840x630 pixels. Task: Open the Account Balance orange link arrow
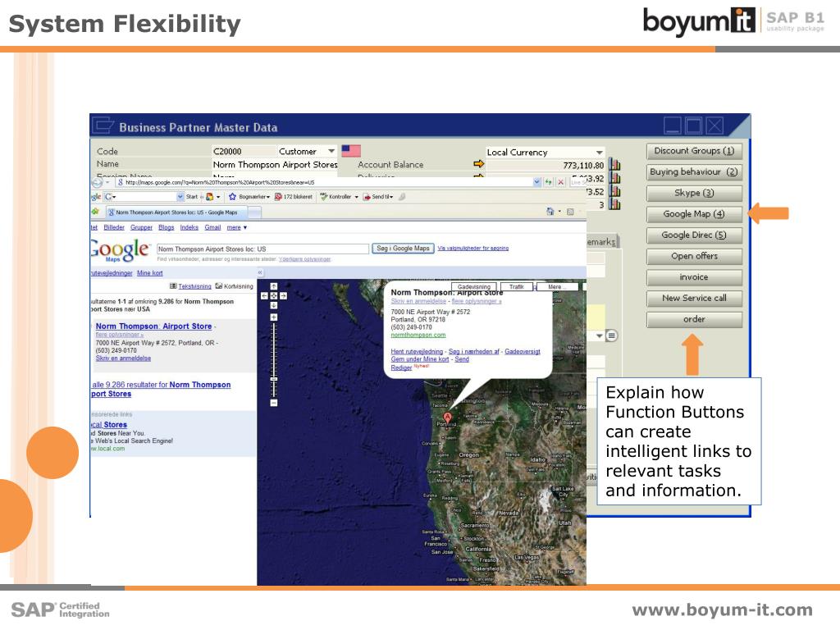(x=478, y=164)
